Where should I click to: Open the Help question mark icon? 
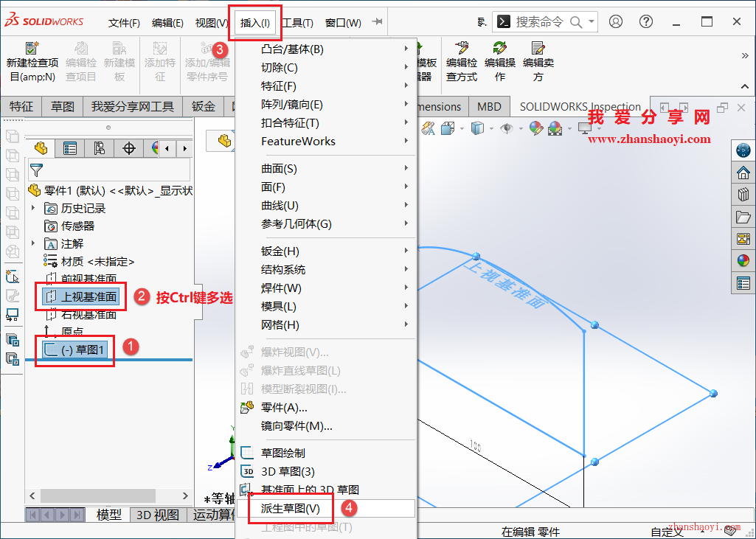tap(645, 21)
